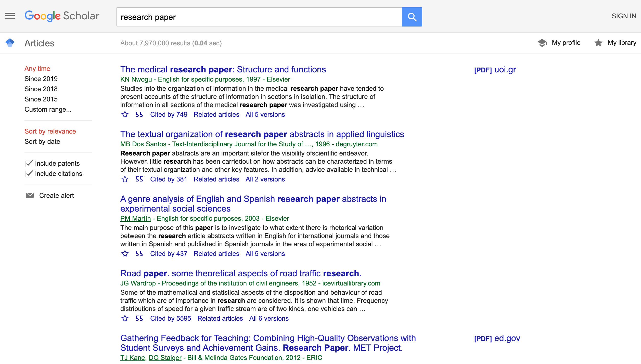Screen dimensions: 641x364
Task: Filter results Since 2018
Action: pyautogui.click(x=41, y=89)
